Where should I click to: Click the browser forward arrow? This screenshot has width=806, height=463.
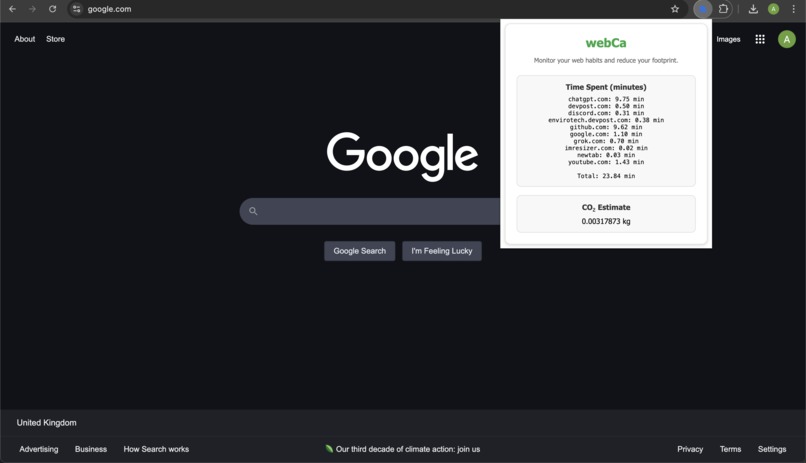tap(32, 9)
